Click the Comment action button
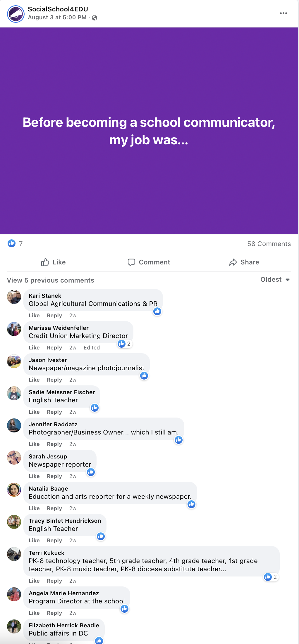Image resolution: width=299 pixels, height=644 pixels. pos(149,262)
